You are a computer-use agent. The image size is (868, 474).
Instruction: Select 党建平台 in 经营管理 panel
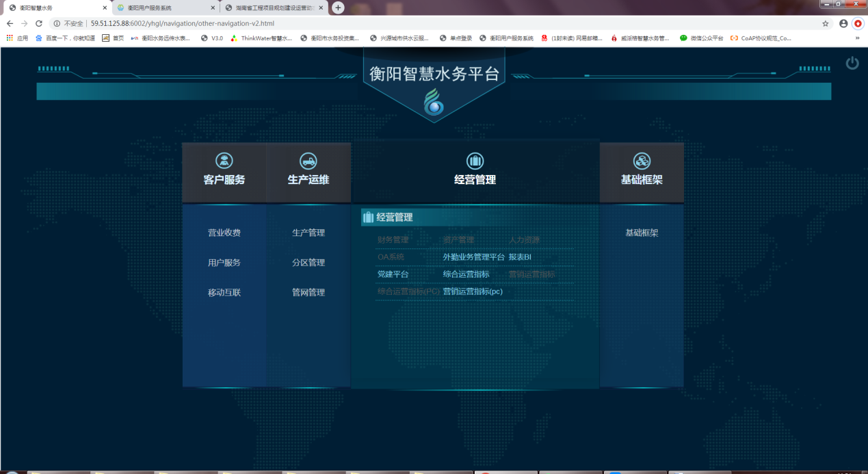tap(393, 274)
